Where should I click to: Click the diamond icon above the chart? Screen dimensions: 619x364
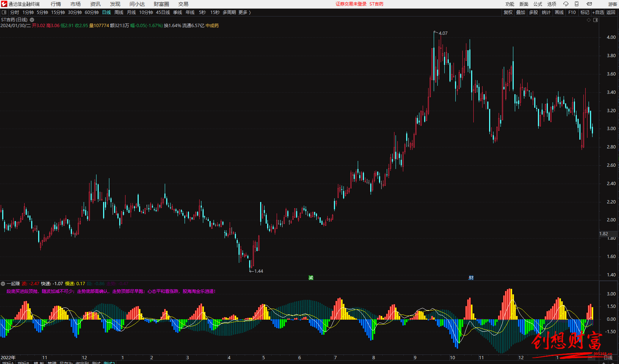click(x=589, y=20)
